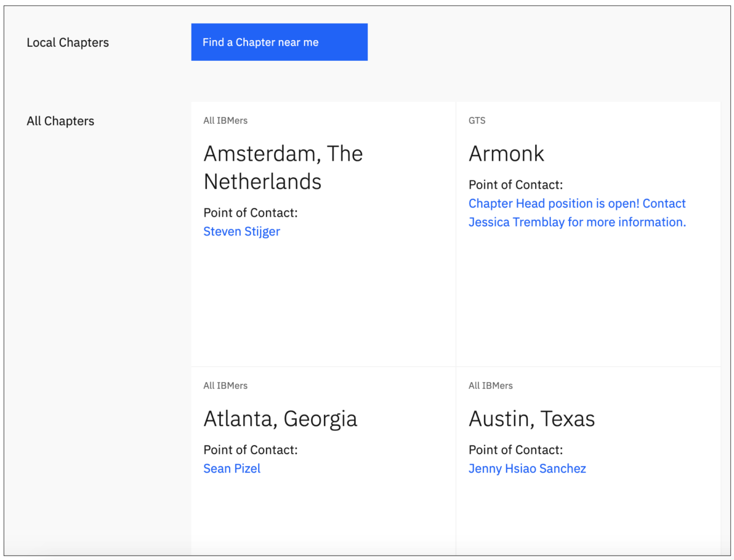734x560 pixels.
Task: Click the GTS tag on Armonk card
Action: click(x=477, y=120)
